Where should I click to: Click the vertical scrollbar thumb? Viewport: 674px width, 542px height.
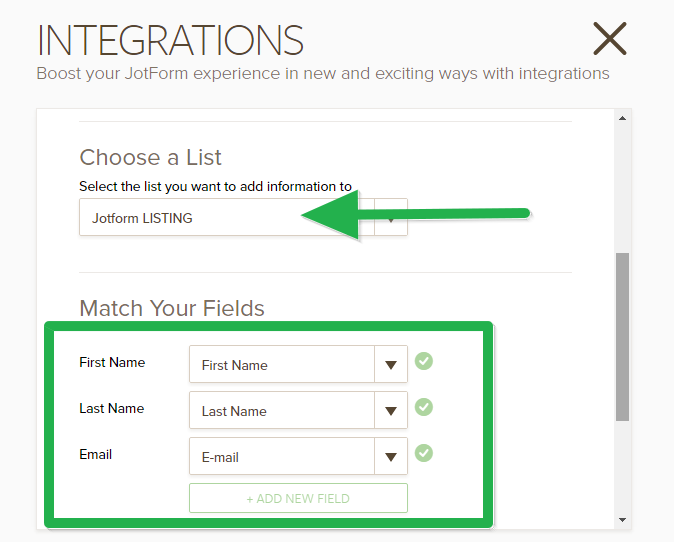(x=623, y=336)
